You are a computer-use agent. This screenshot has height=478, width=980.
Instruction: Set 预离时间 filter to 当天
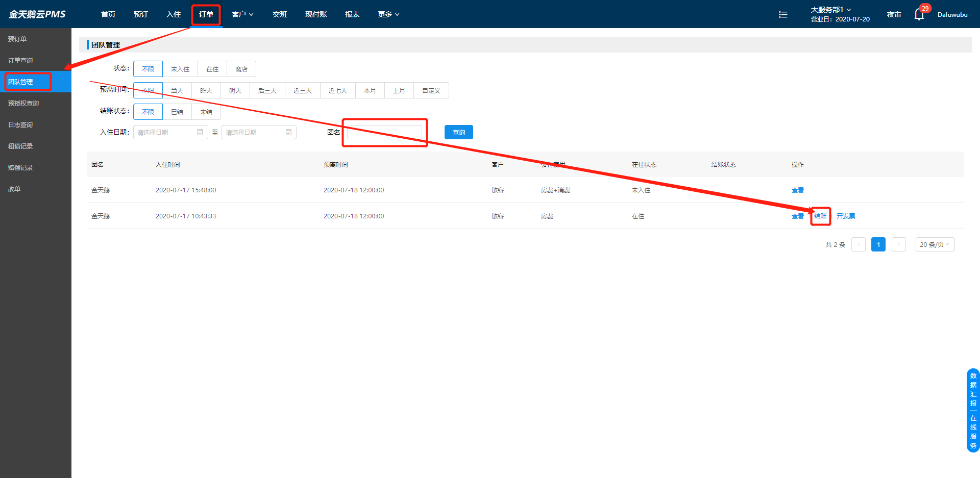[x=177, y=91]
